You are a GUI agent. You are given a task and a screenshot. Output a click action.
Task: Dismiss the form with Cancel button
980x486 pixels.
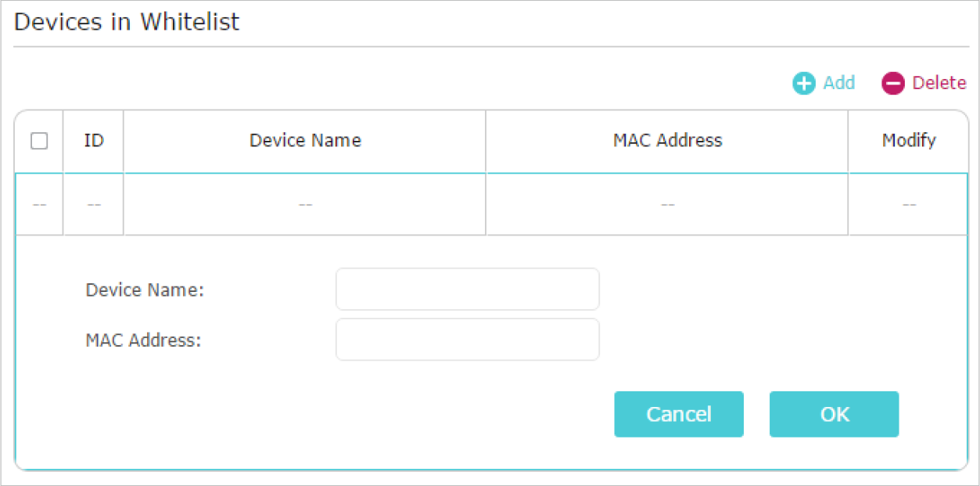tap(679, 414)
